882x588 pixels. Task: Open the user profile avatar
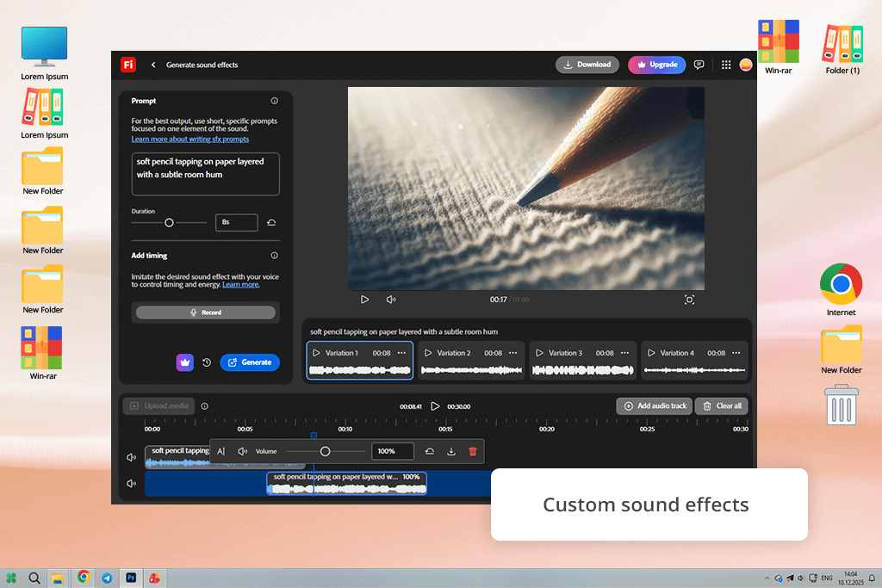(746, 65)
